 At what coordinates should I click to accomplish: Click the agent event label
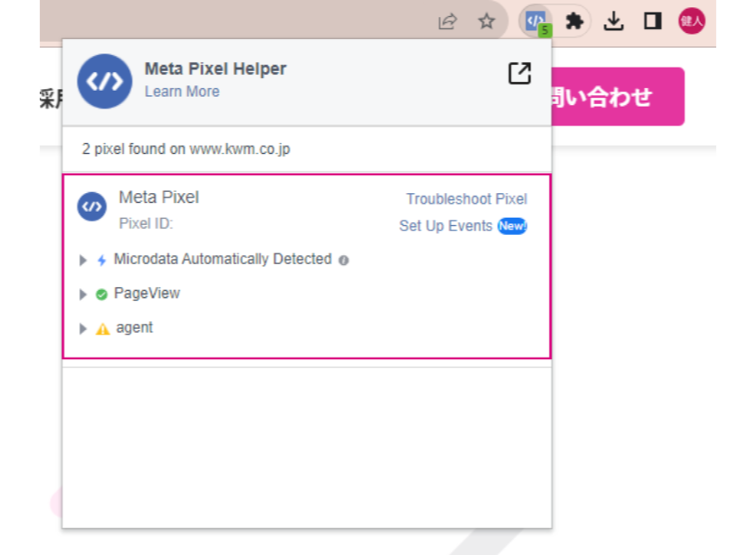click(x=134, y=328)
